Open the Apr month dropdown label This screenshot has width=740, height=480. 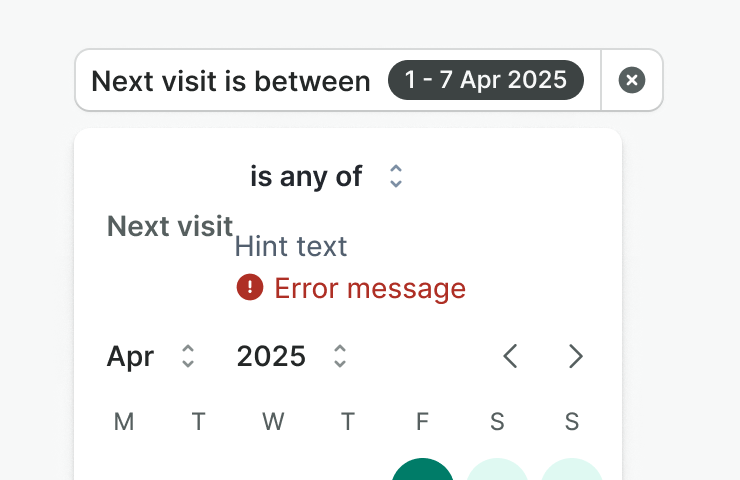(x=131, y=356)
